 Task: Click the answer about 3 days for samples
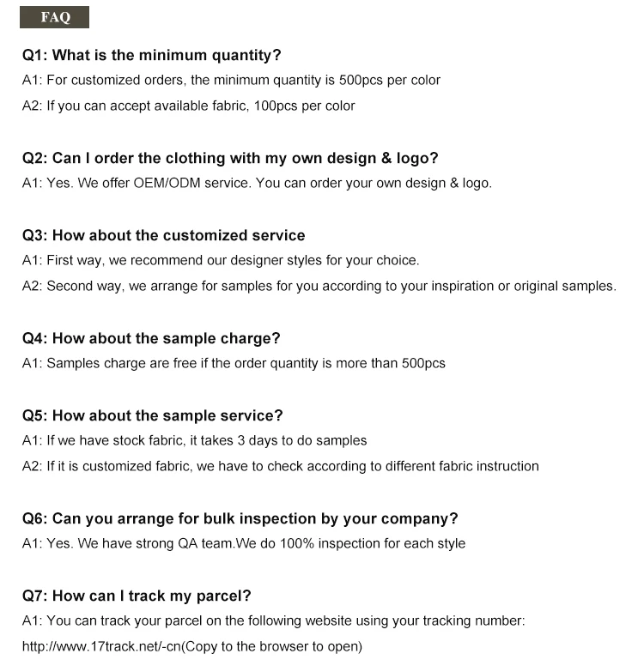[194, 440]
